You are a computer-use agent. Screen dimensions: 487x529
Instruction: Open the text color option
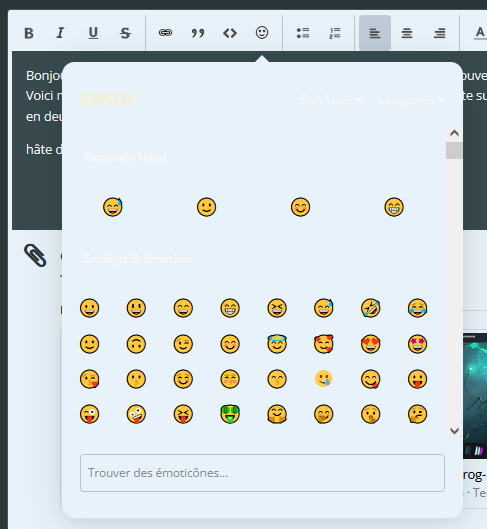(x=480, y=33)
